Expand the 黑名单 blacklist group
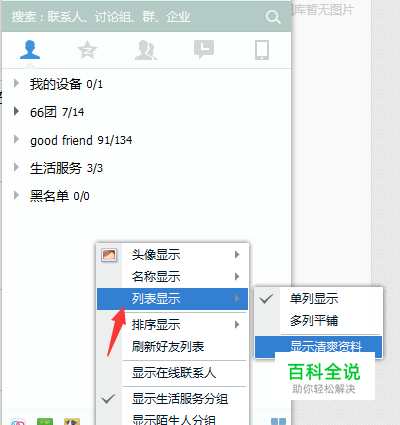Screen dimensions: 400x425 pos(16,195)
